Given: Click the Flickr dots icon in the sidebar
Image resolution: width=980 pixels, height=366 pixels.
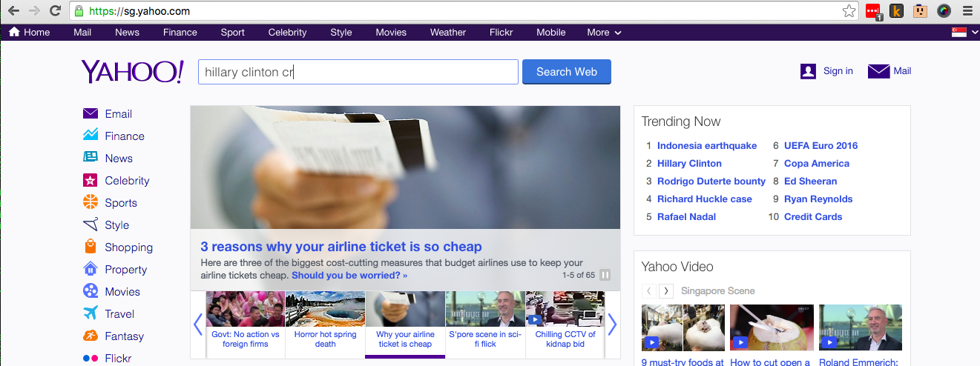Looking at the screenshot, I should click(91, 358).
